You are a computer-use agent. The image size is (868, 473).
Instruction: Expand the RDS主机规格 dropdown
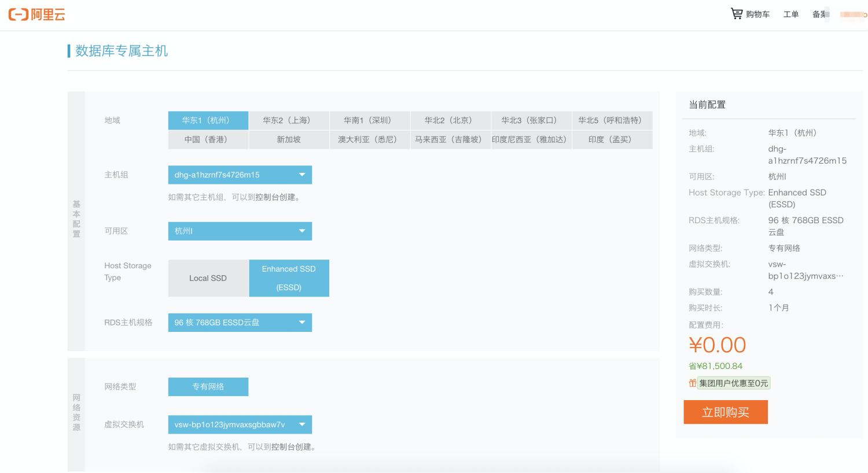[240, 323]
